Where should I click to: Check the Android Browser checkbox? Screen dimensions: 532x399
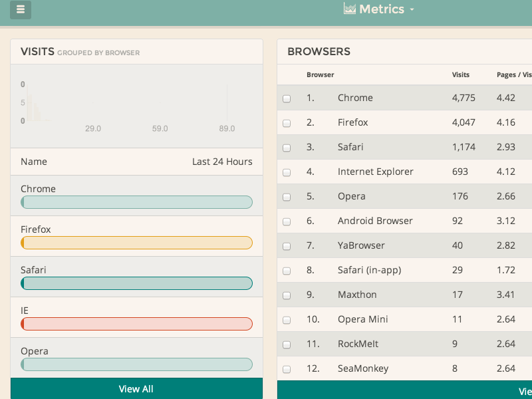pyautogui.click(x=287, y=221)
